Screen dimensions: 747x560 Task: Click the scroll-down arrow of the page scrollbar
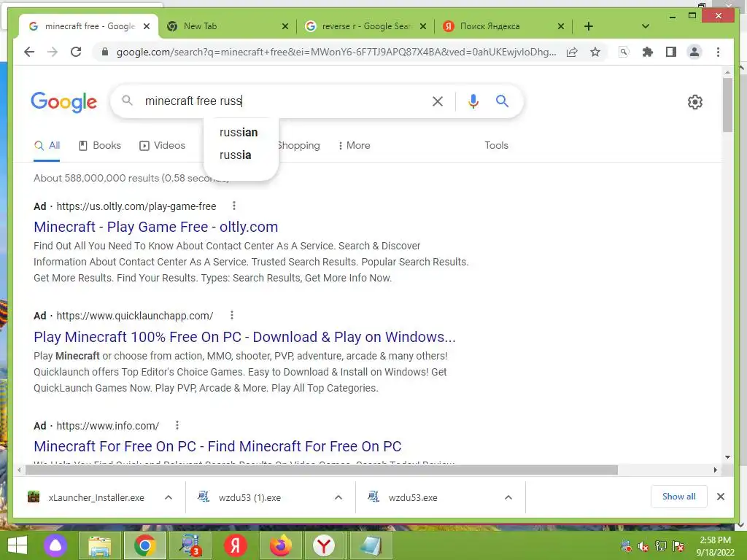[x=727, y=457]
